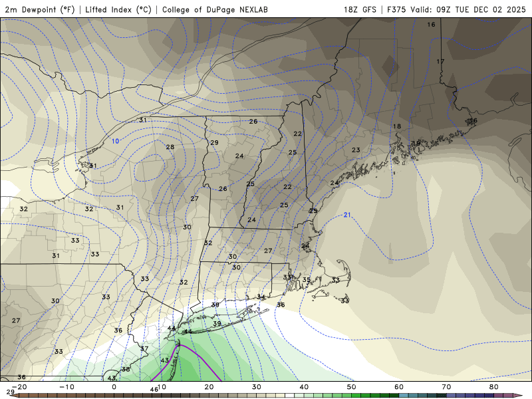Viewport: 532px width, 399px height.
Task: Click the "40" color bar label
Action: click(x=304, y=387)
